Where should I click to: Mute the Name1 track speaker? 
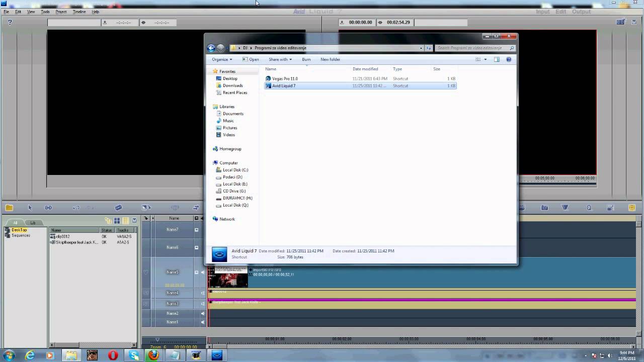203,322
